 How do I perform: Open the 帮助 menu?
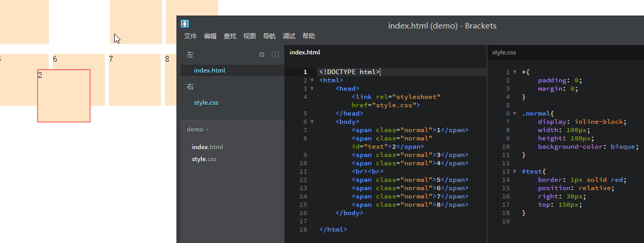309,36
